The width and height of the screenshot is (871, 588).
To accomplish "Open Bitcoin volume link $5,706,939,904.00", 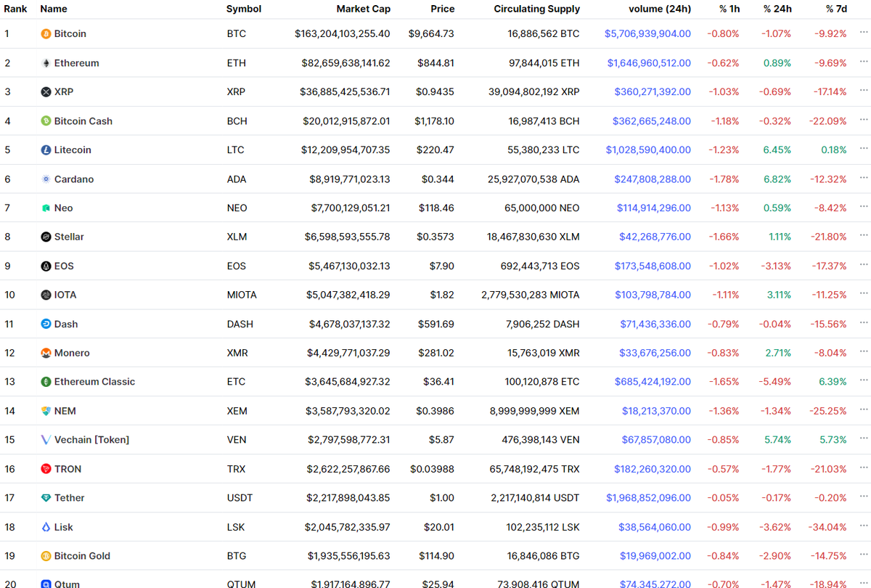I will 647,34.
